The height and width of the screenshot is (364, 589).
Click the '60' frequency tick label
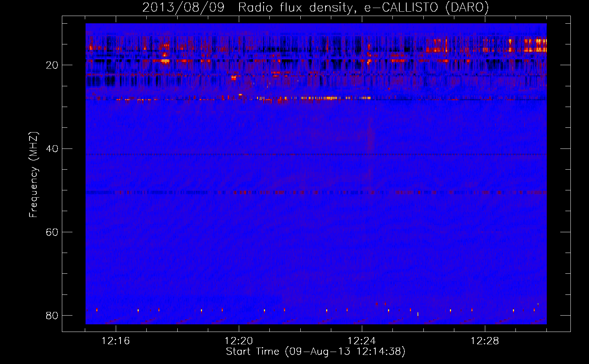click(x=52, y=232)
